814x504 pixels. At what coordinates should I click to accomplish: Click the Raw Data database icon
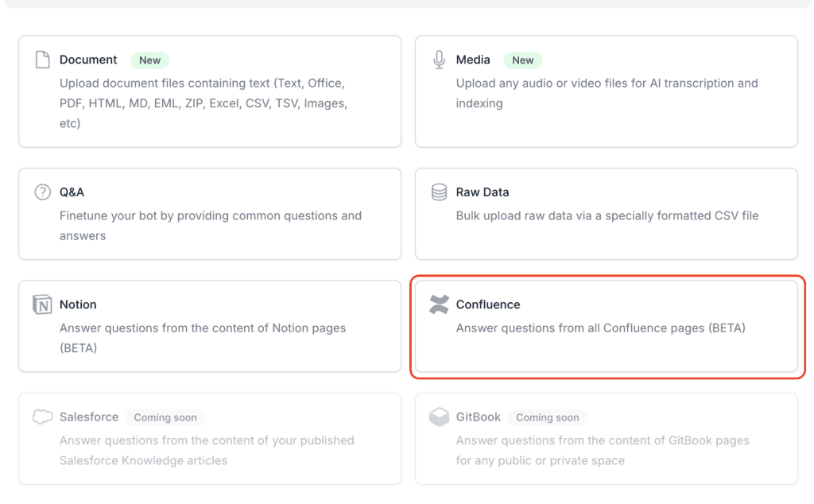(x=439, y=192)
